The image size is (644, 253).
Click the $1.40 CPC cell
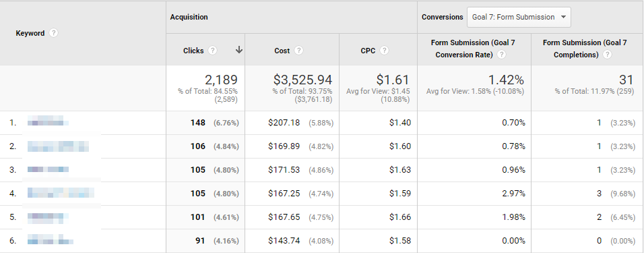click(x=379, y=123)
